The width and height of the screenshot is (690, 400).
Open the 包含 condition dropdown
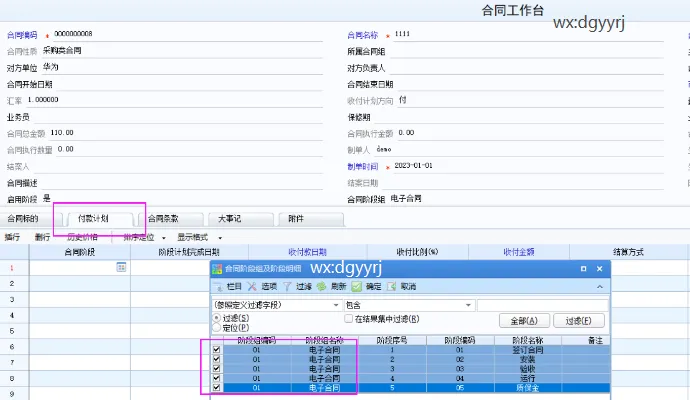[x=468, y=305]
